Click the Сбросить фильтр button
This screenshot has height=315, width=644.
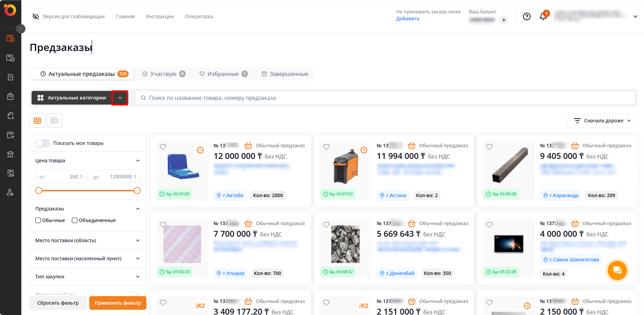pyautogui.click(x=58, y=303)
